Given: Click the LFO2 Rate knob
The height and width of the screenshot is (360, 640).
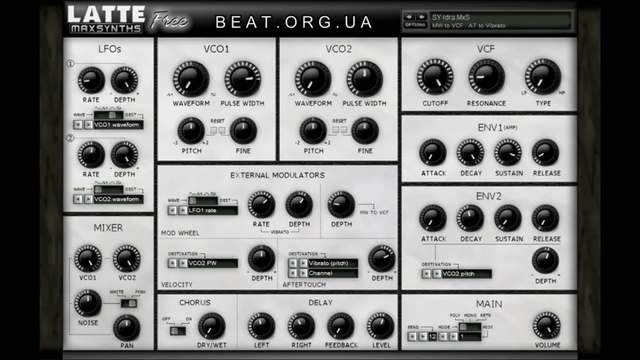Looking at the screenshot, I should (91, 155).
